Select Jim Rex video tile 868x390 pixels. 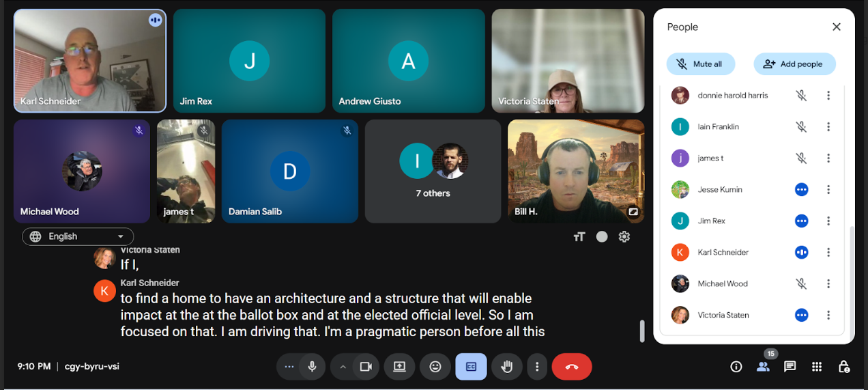[x=249, y=61]
